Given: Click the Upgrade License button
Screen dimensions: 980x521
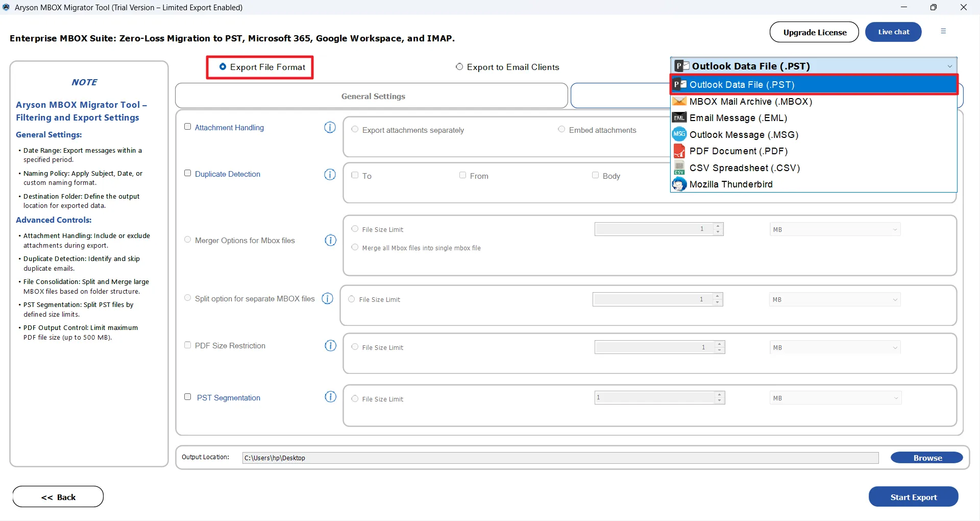Looking at the screenshot, I should 815,32.
